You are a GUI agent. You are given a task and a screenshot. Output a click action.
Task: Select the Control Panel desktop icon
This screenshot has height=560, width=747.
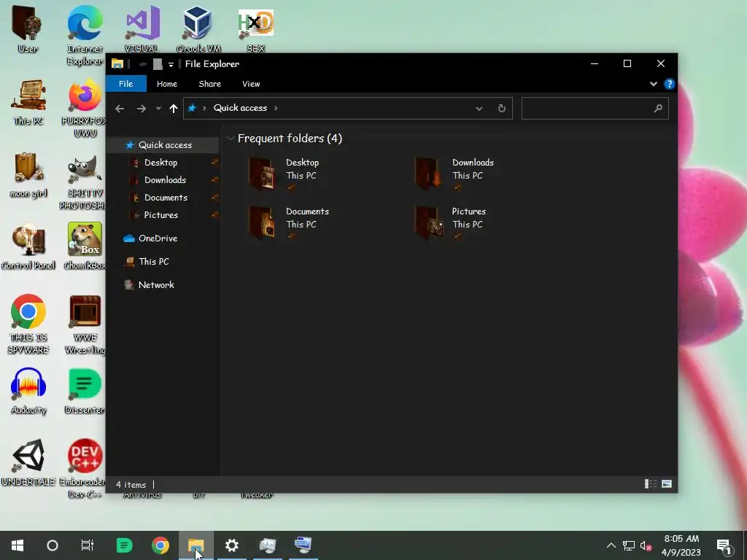pos(28,246)
